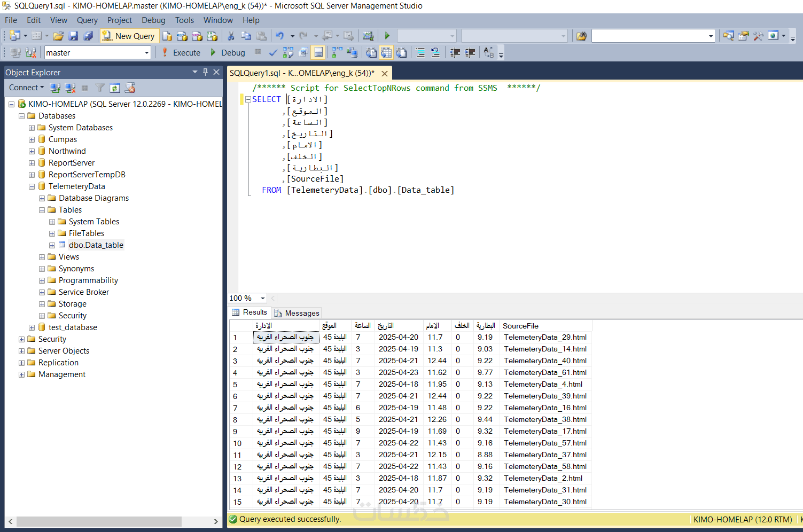Toggle Results to Grid output mode

pyautogui.click(x=386, y=52)
